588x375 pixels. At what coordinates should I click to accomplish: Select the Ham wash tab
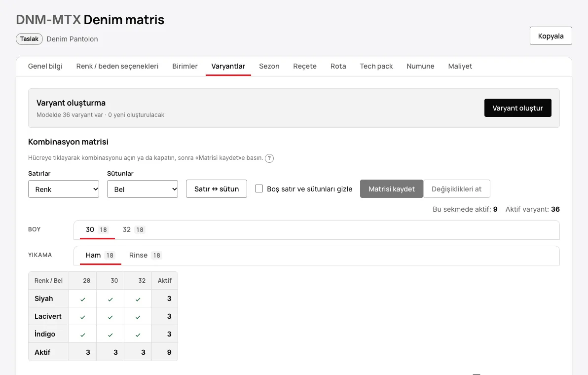click(100, 256)
